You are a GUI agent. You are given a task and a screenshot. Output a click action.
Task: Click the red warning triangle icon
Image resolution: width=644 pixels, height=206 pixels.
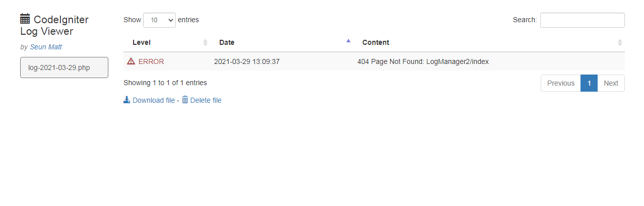131,61
